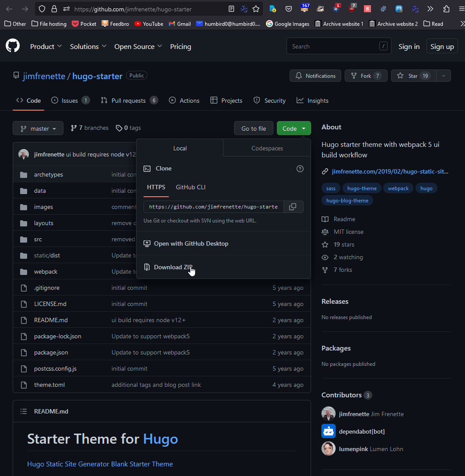
Task: Toggle repository Notifications button
Action: point(315,76)
